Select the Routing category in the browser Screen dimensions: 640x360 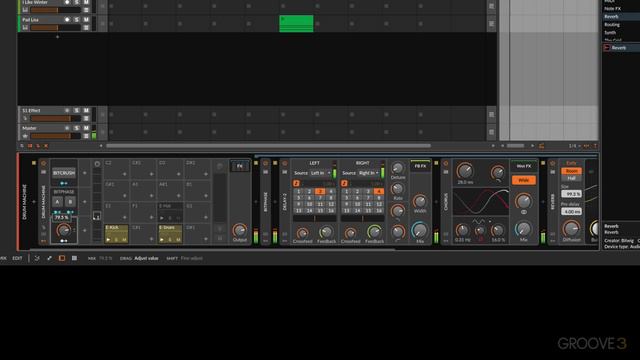coord(612,24)
